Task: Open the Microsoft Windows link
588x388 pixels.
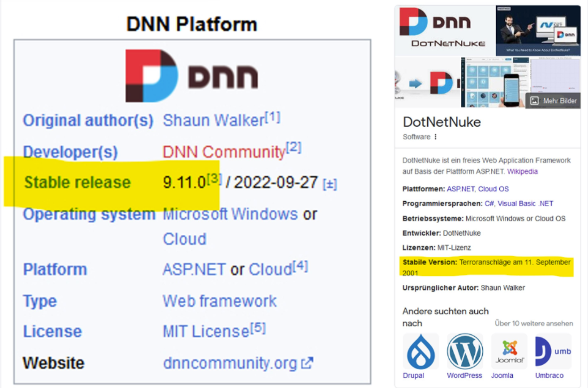Action: 230,214
